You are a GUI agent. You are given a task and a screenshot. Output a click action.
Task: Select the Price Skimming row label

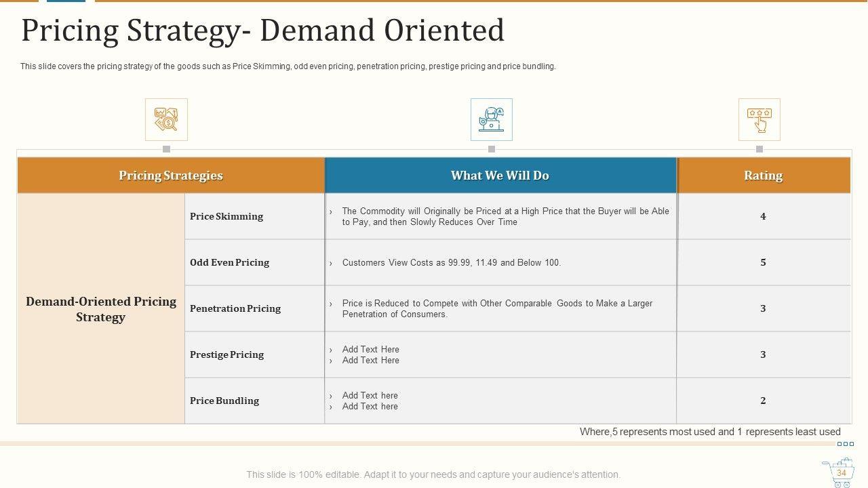tap(226, 216)
